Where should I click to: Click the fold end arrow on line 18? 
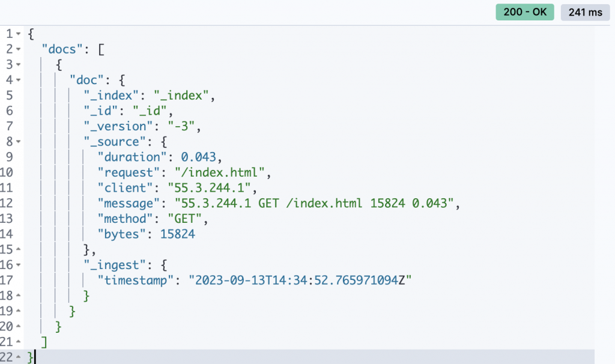[x=19, y=296]
